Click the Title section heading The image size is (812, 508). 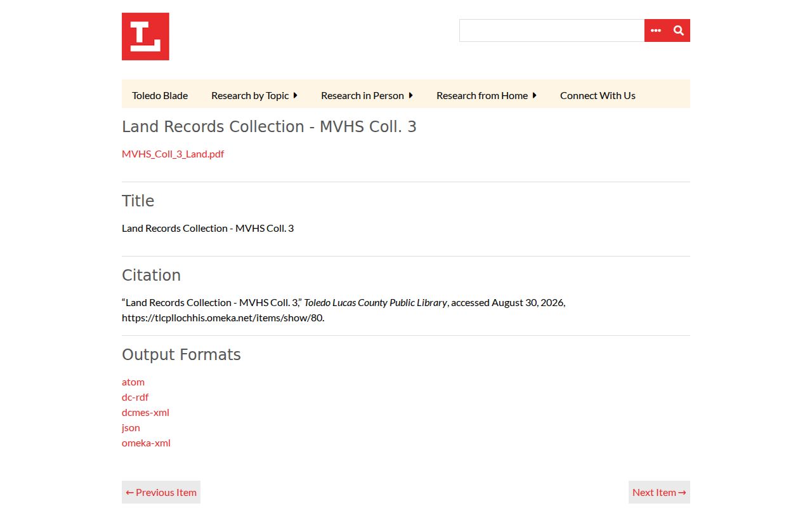coord(138,201)
